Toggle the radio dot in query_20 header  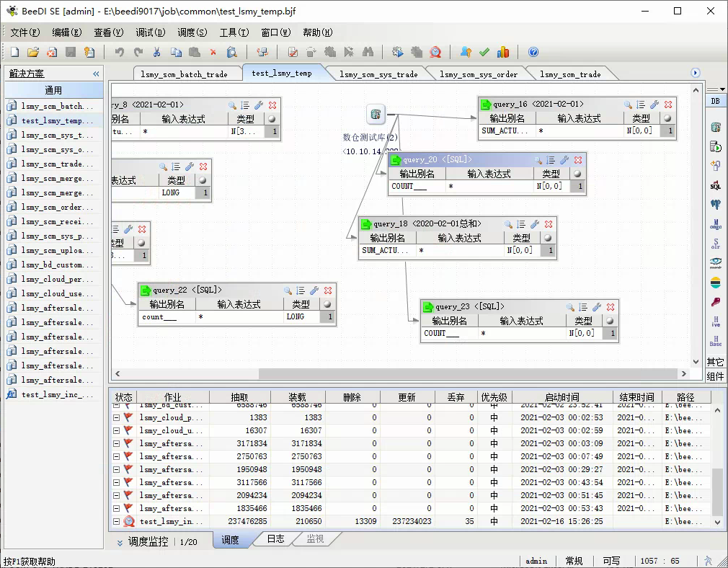(x=577, y=174)
